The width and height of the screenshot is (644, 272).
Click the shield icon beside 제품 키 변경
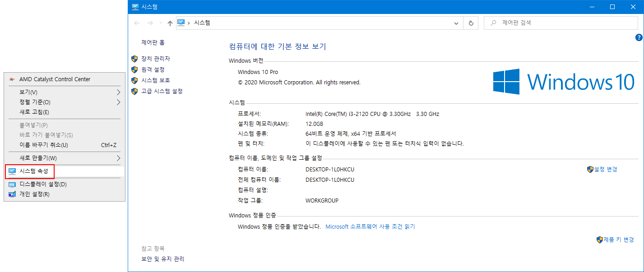coord(599,240)
